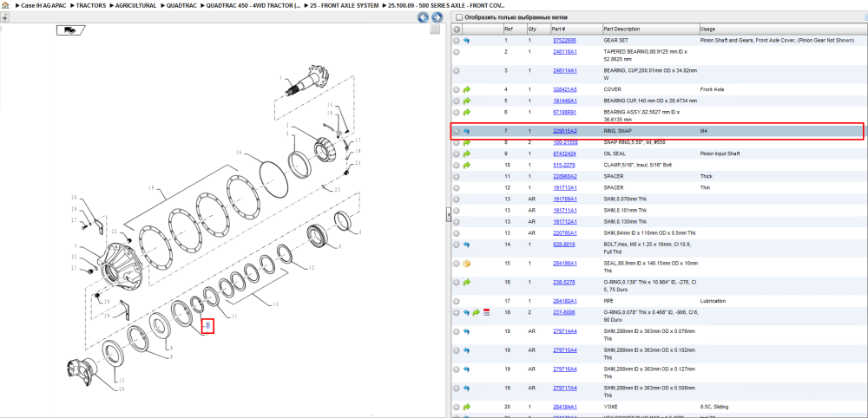
Task: Go to the home page icon
Action: pyautogui.click(x=5, y=5)
